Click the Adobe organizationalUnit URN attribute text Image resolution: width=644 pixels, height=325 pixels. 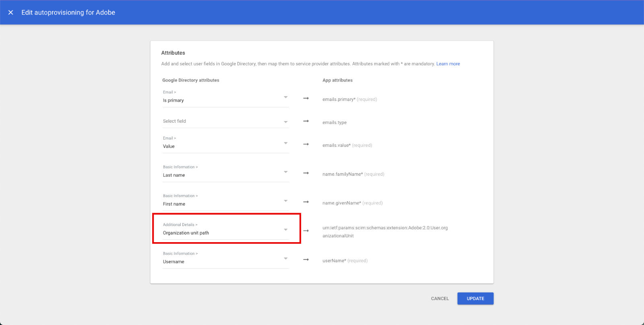tap(385, 232)
